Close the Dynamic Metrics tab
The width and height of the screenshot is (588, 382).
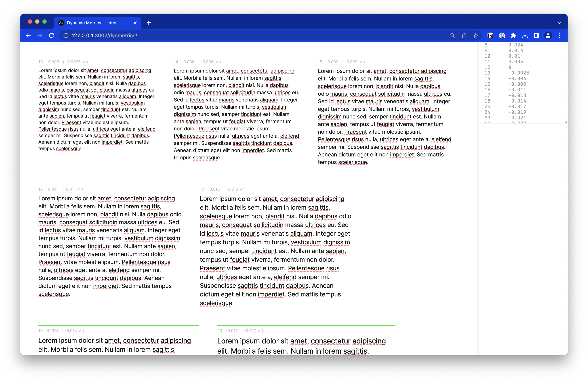135,23
